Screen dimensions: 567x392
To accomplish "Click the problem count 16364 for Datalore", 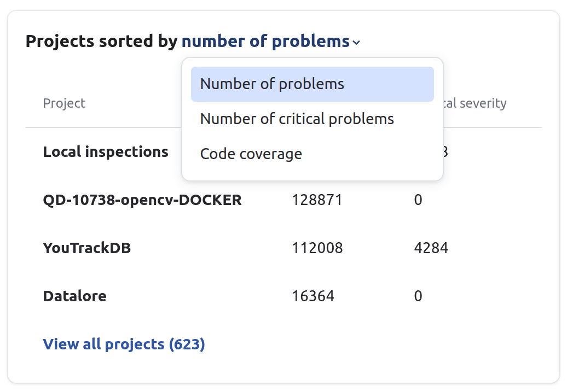I will tap(313, 296).
